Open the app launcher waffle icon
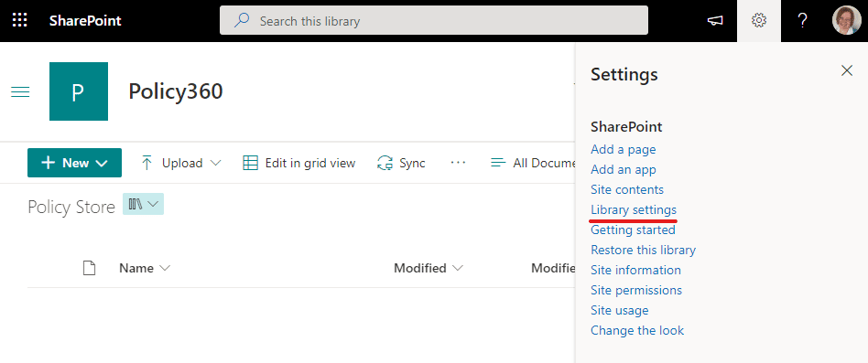Viewport: 868px width, 363px height. click(x=20, y=21)
